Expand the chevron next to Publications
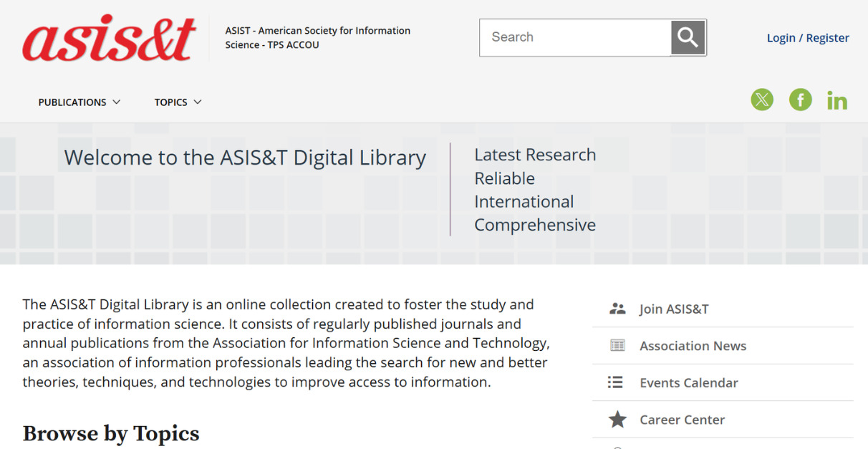The width and height of the screenshot is (868, 449). point(117,102)
